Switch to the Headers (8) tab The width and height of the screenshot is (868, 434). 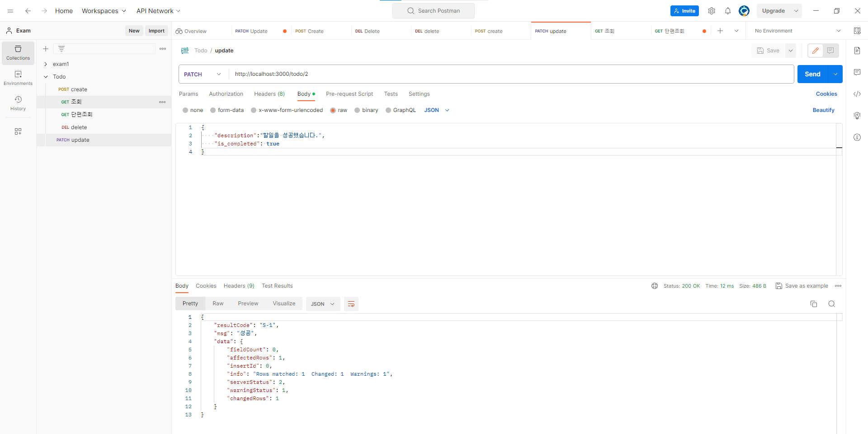click(269, 94)
